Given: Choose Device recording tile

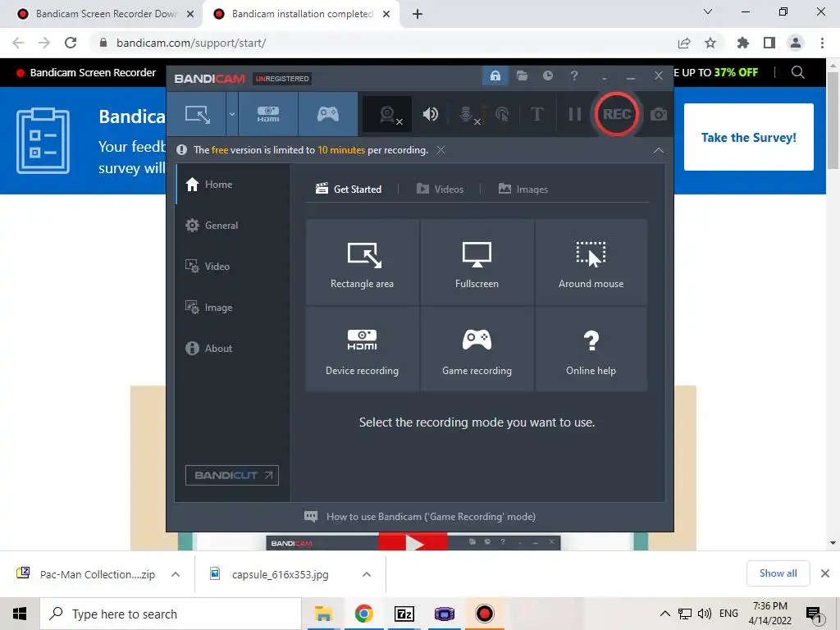Looking at the screenshot, I should coord(362,349).
